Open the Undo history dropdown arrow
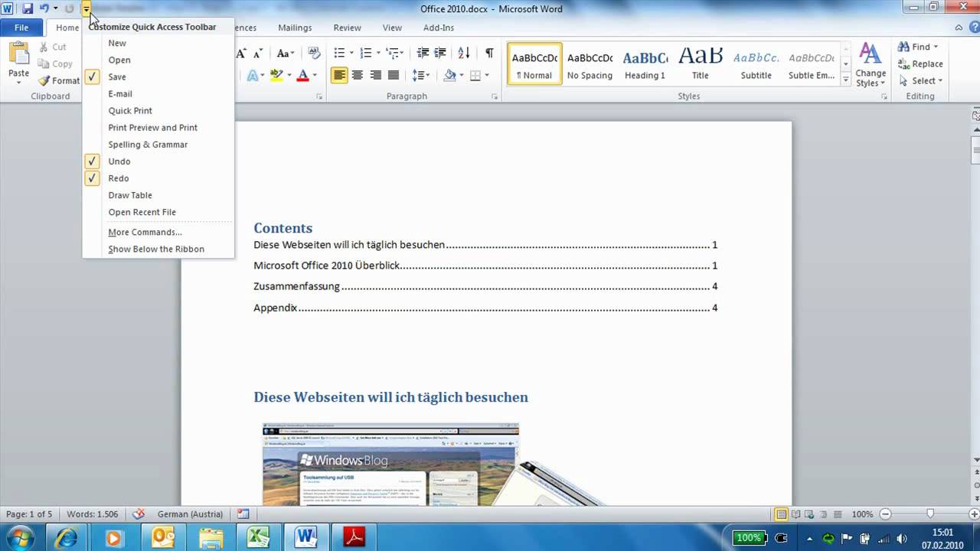The width and height of the screenshot is (980, 551). [55, 8]
